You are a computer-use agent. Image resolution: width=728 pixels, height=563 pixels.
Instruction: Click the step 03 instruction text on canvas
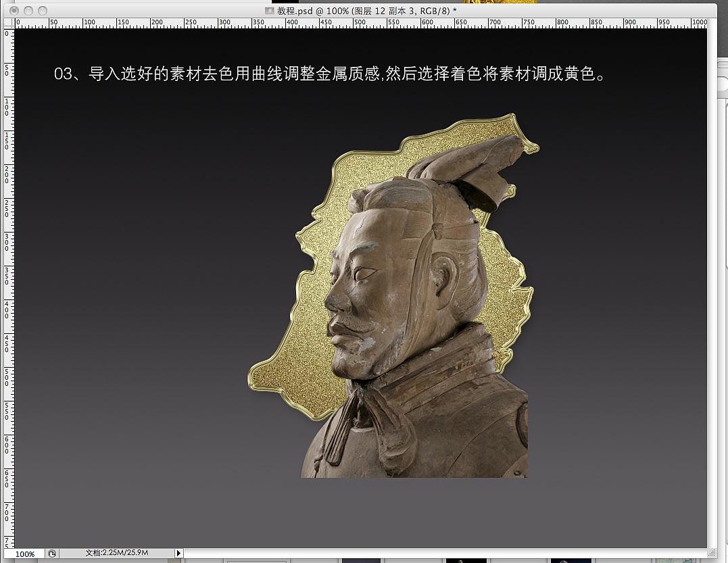click(330, 74)
